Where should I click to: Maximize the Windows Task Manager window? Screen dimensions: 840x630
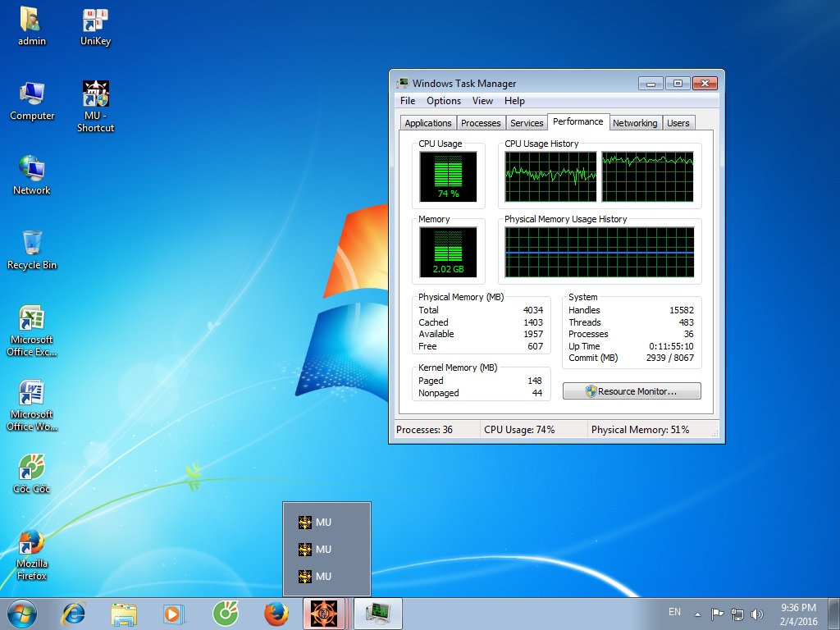pos(678,83)
